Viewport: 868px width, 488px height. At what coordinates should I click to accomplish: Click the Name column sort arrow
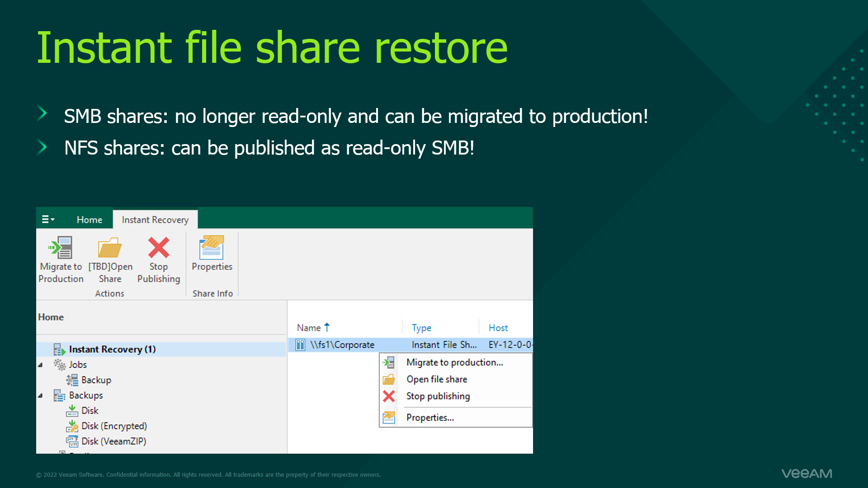(327, 327)
